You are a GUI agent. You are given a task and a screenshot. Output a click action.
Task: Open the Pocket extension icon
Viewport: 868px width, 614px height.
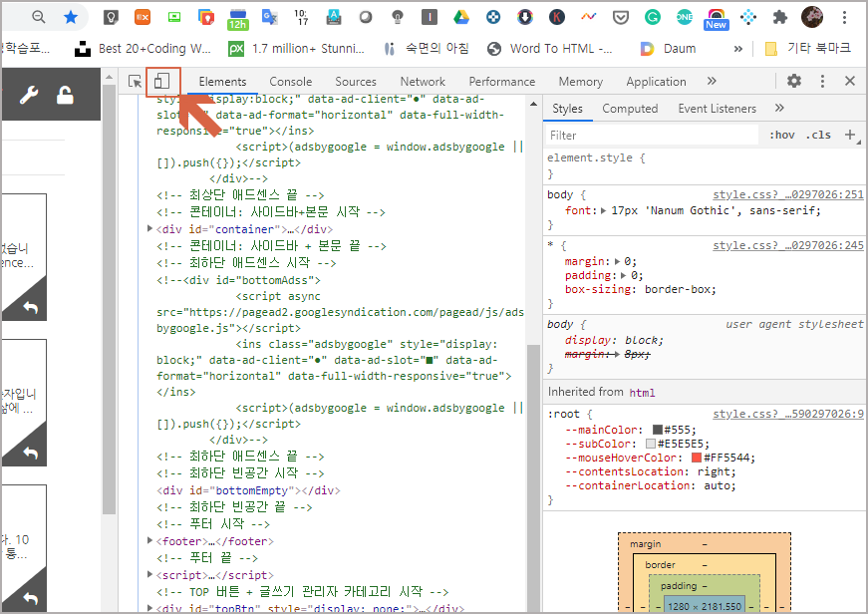click(x=621, y=17)
